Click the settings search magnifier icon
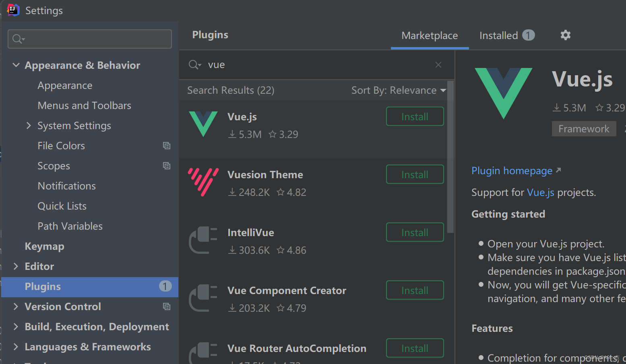Screen dimensions: 626x364 coord(19,39)
